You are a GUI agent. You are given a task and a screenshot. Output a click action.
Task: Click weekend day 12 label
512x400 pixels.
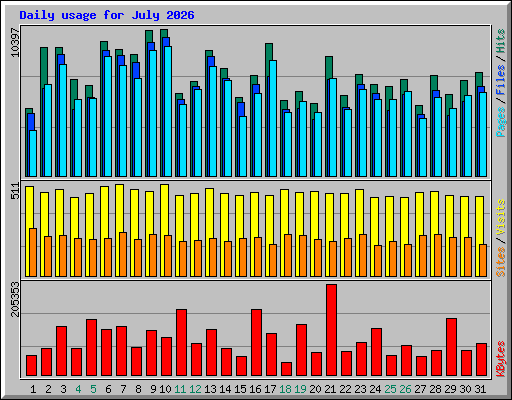(195, 389)
